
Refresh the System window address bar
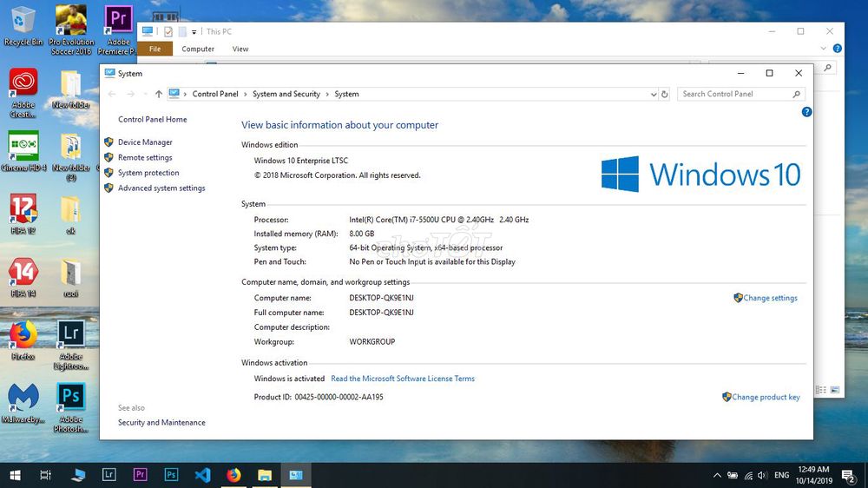tap(664, 94)
